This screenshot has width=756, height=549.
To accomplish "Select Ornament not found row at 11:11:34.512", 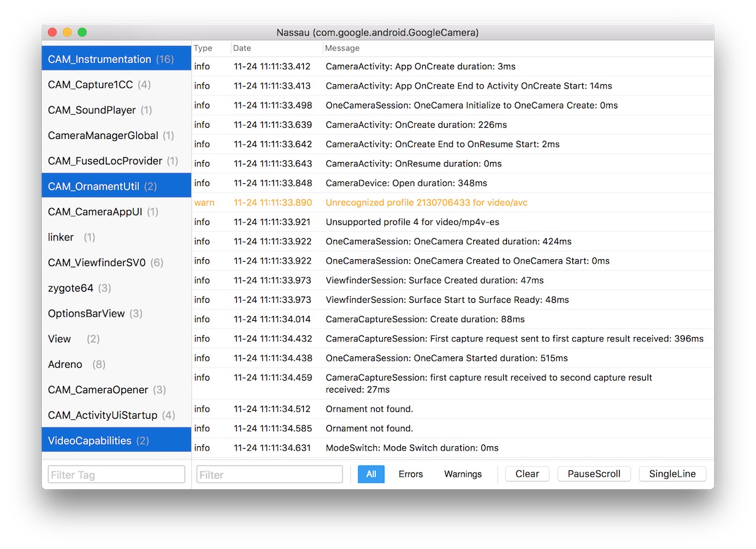I will coord(453,409).
